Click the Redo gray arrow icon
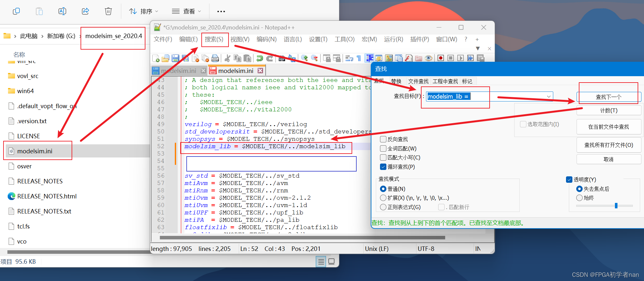This screenshot has height=281, width=644. 270,58
